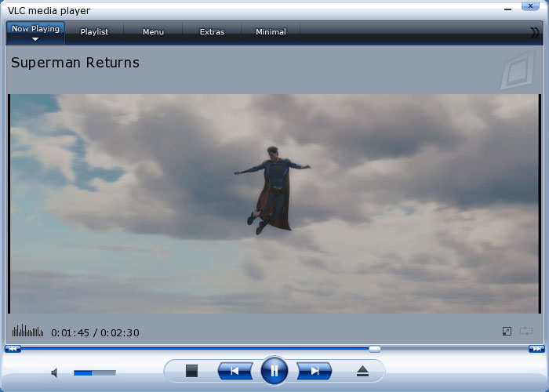Click rewind icon at seek bar start
The width and height of the screenshot is (549, 392).
point(12,349)
